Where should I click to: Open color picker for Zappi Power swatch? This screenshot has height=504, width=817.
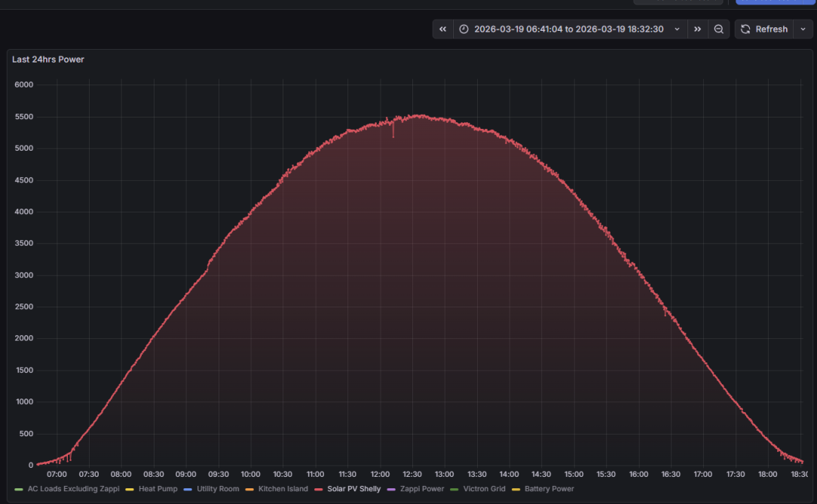(x=391, y=490)
